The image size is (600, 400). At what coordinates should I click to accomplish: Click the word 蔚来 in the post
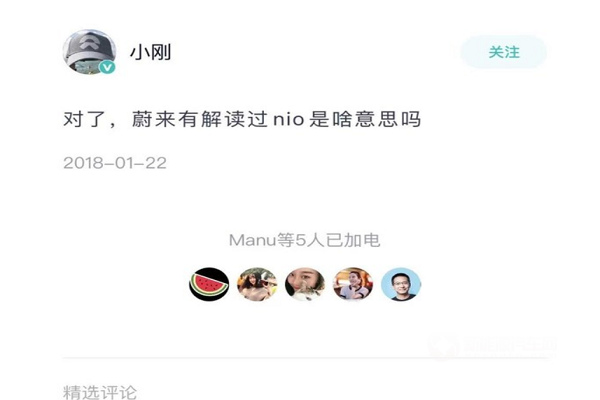[153, 119]
